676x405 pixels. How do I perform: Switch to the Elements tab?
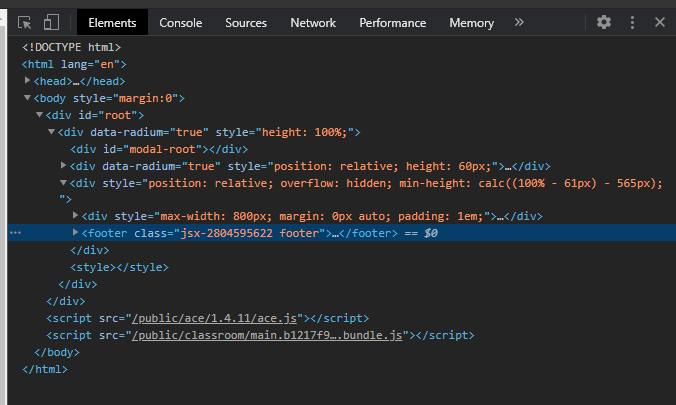(112, 22)
